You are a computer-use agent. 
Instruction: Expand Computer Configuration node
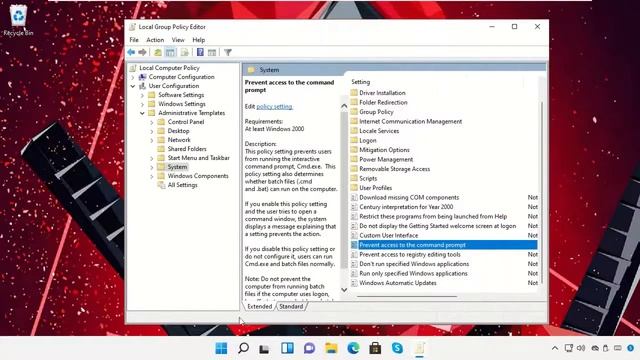pyautogui.click(x=133, y=77)
